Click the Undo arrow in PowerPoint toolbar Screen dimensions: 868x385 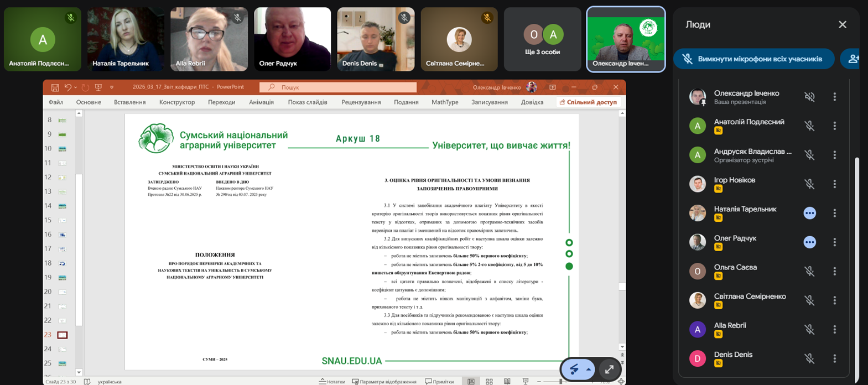point(67,87)
